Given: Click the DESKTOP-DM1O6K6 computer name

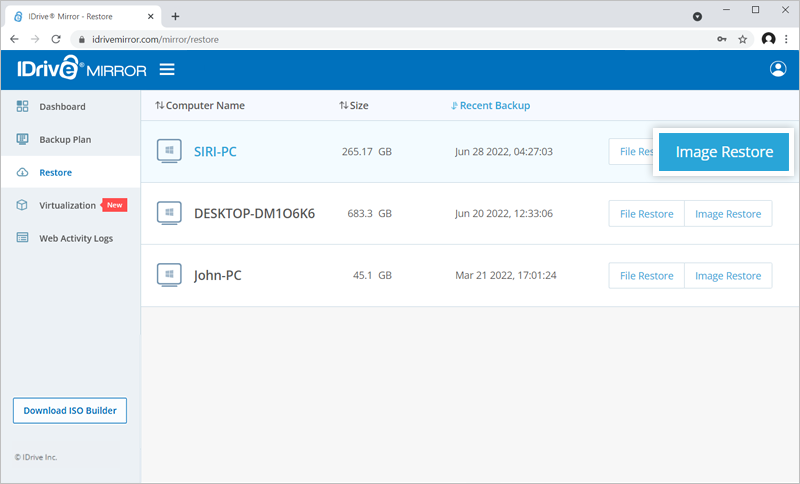Looking at the screenshot, I should [255, 213].
